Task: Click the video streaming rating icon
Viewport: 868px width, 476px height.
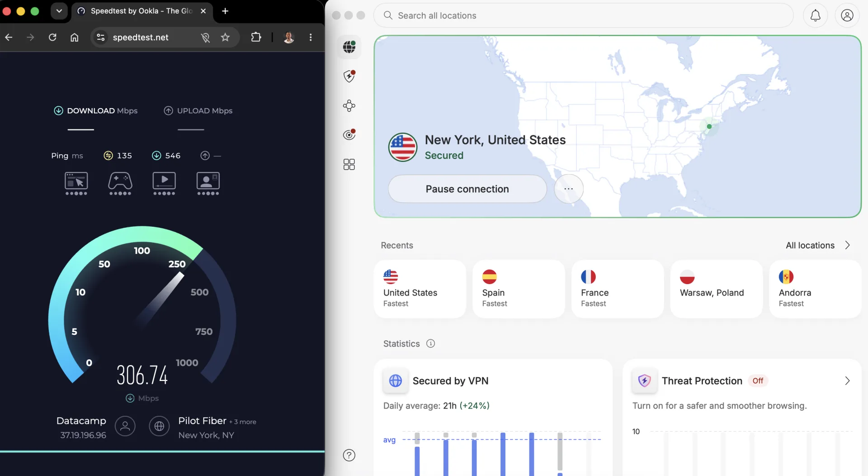Action: (164, 183)
